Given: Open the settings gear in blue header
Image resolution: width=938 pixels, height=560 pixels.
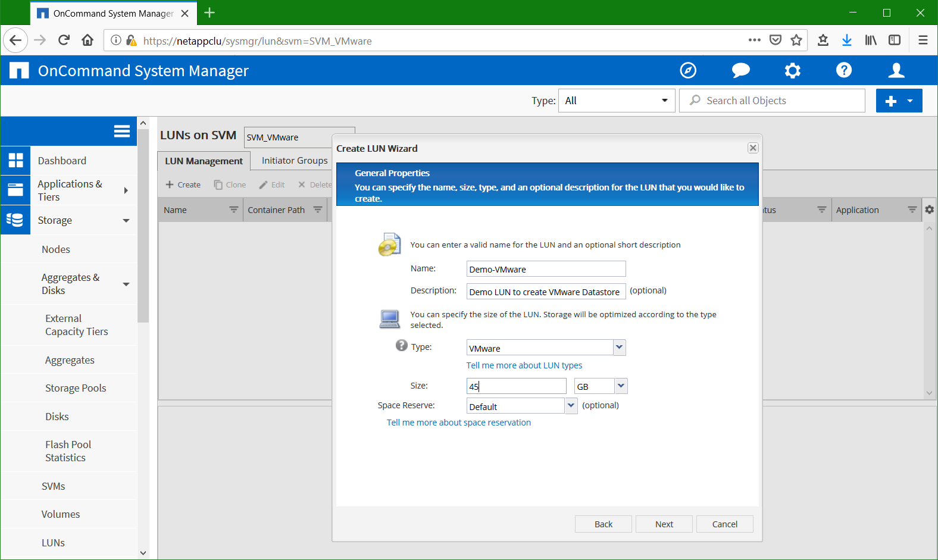Looking at the screenshot, I should click(792, 70).
